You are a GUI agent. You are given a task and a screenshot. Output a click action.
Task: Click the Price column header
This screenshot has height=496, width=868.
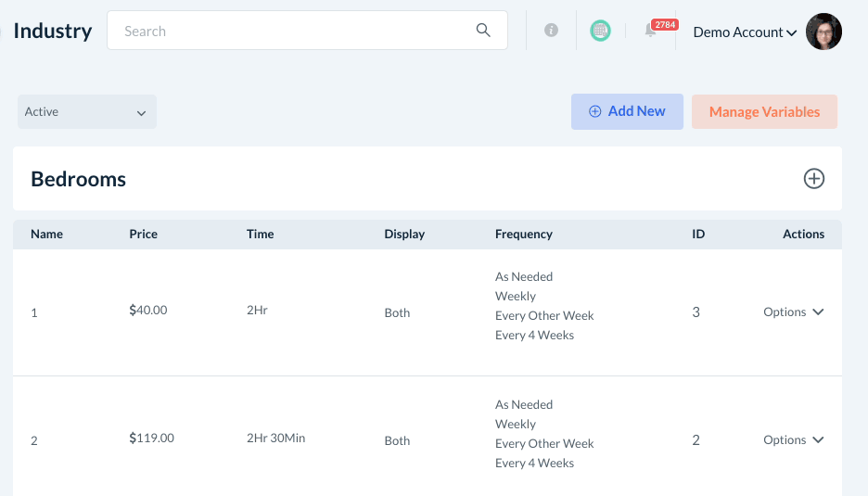coord(143,235)
